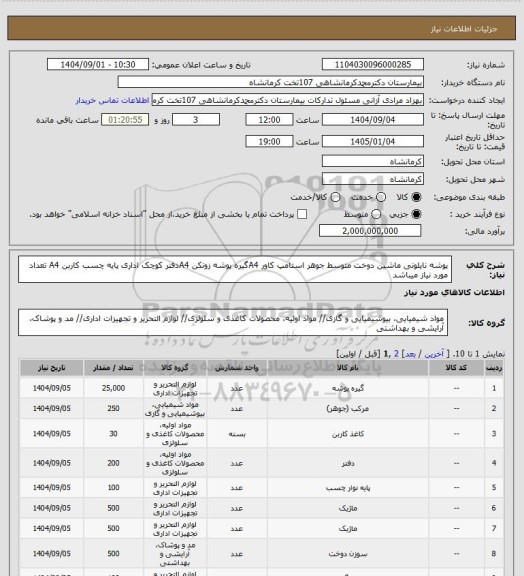
Task: Select the کالا/خدمت radio button
Action: tap(335, 197)
